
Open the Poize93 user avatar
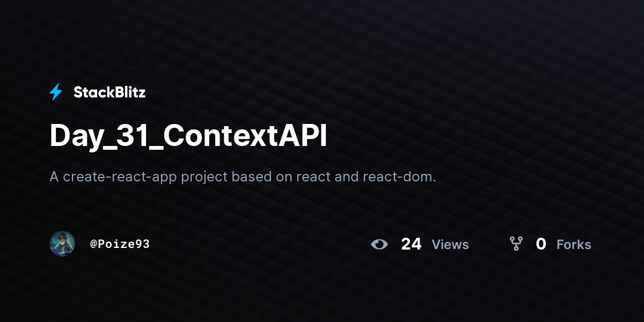[62, 244]
